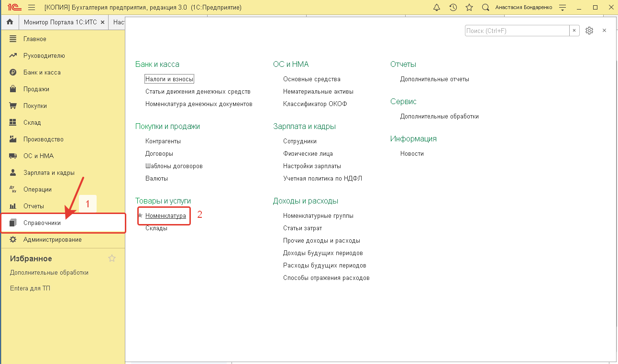618x364 pixels.
Task: Click the Администрирование gear icon
Action: pos(13,239)
